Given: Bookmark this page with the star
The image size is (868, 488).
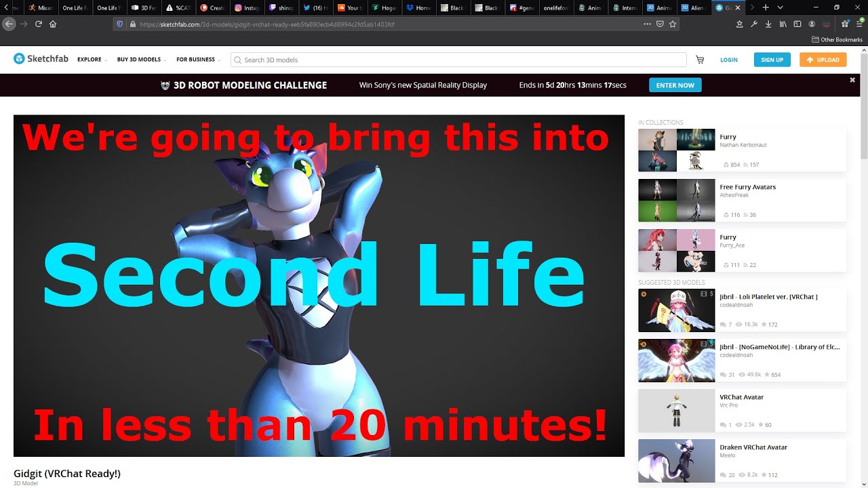Looking at the screenshot, I should coord(673,24).
